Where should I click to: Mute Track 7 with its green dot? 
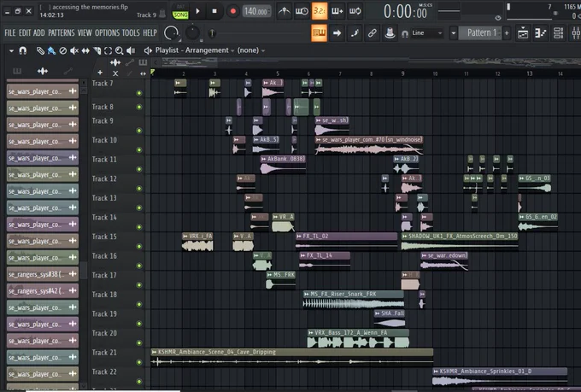[x=139, y=93]
